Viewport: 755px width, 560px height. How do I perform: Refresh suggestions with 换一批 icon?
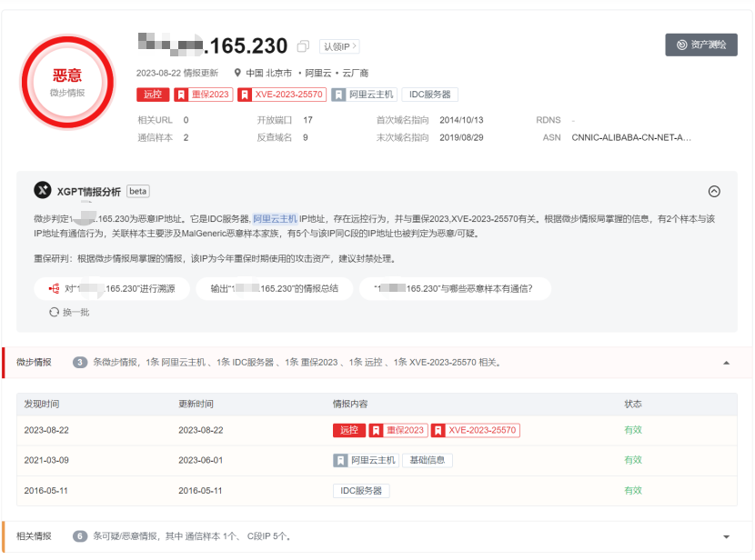click(x=55, y=312)
